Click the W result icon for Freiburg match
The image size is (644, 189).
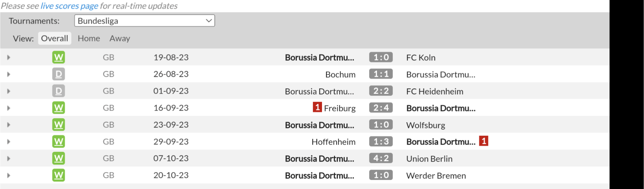tap(58, 108)
